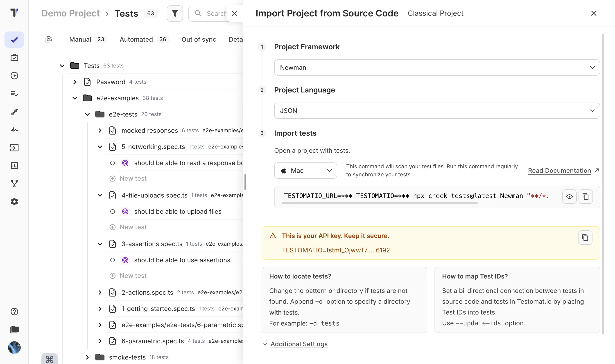Open the Imports arrow-box sidebar icon
Screen dimensions: 615x364
tap(14, 148)
